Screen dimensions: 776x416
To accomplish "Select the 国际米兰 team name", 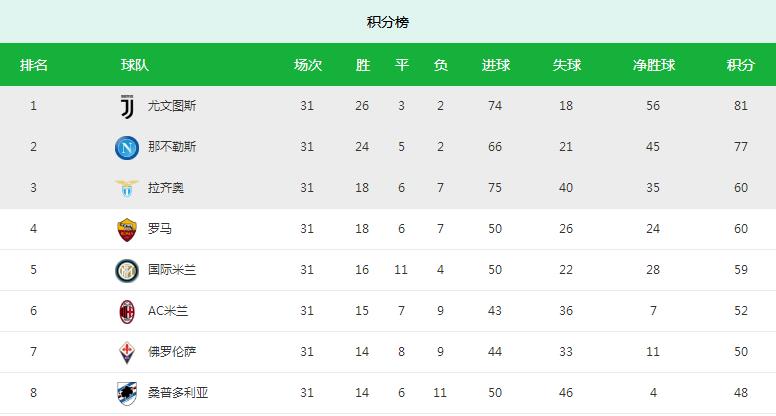I will pos(172,270).
